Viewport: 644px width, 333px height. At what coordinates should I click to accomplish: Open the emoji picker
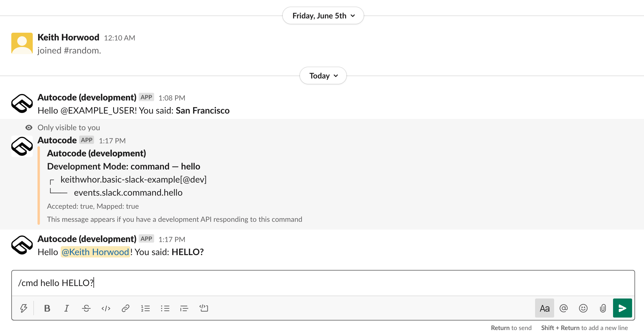583,308
